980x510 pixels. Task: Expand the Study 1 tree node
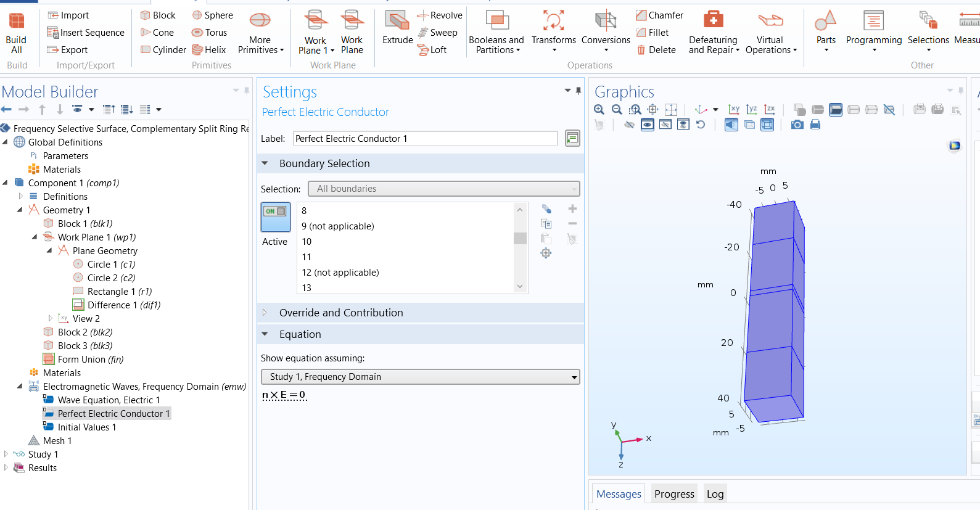(6, 454)
